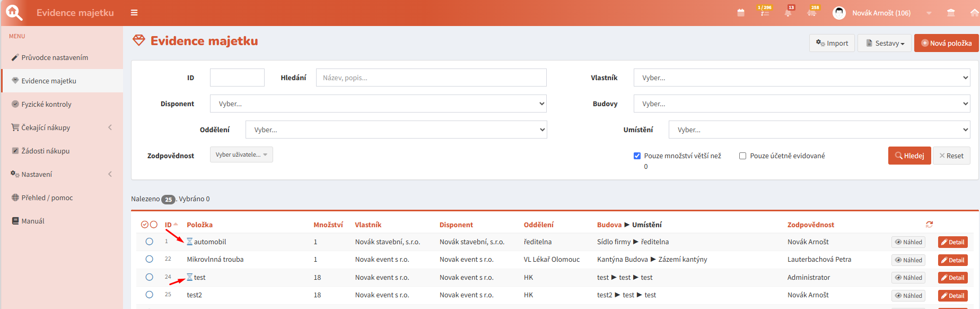Click the Nová položka button
Viewport: 980px width, 309px height.
pos(947,43)
